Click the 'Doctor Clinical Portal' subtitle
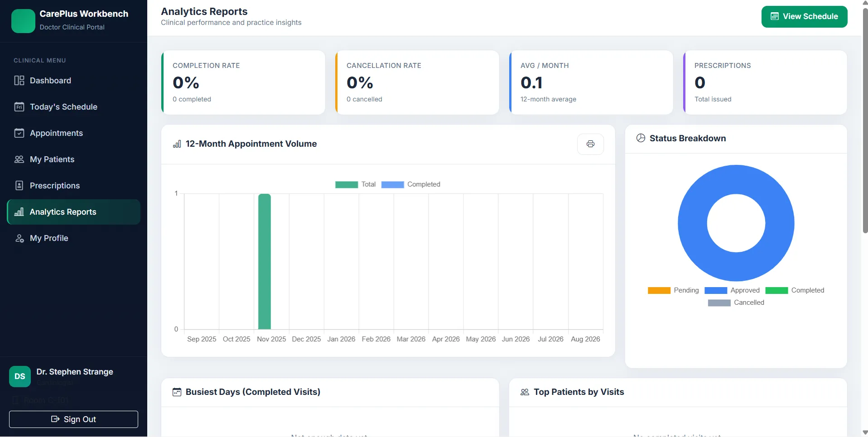The image size is (868, 437). (72, 27)
